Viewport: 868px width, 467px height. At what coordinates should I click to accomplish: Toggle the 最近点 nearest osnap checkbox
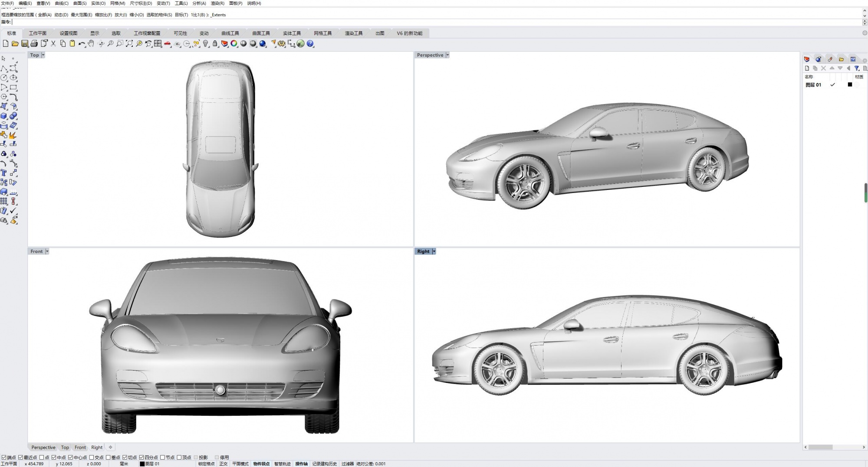[20, 457]
